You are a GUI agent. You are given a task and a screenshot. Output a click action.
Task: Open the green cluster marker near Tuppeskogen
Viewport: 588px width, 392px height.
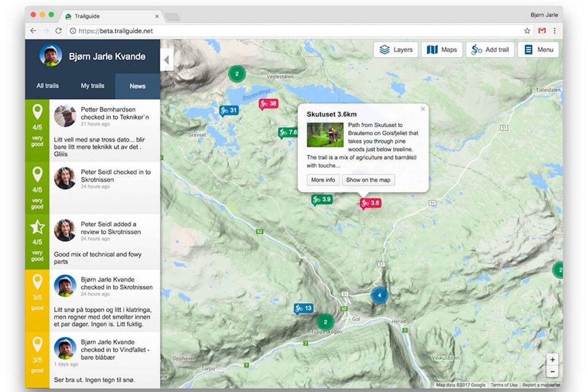325,322
